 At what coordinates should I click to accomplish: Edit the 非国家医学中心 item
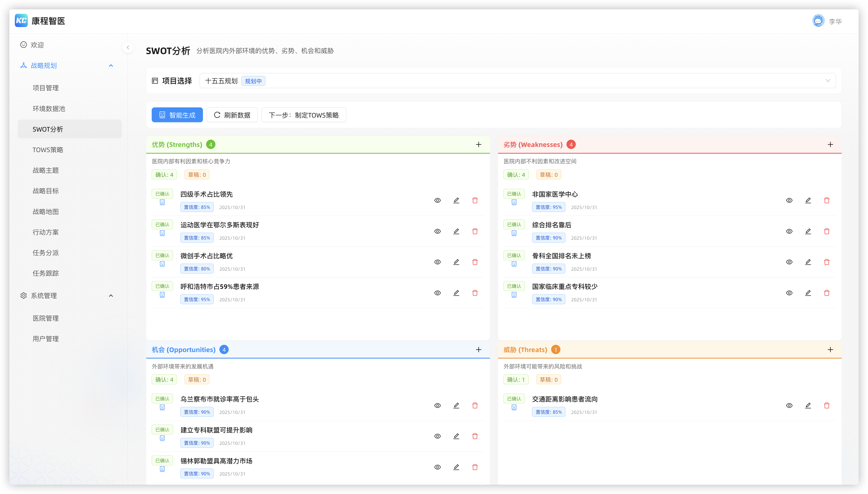point(808,200)
